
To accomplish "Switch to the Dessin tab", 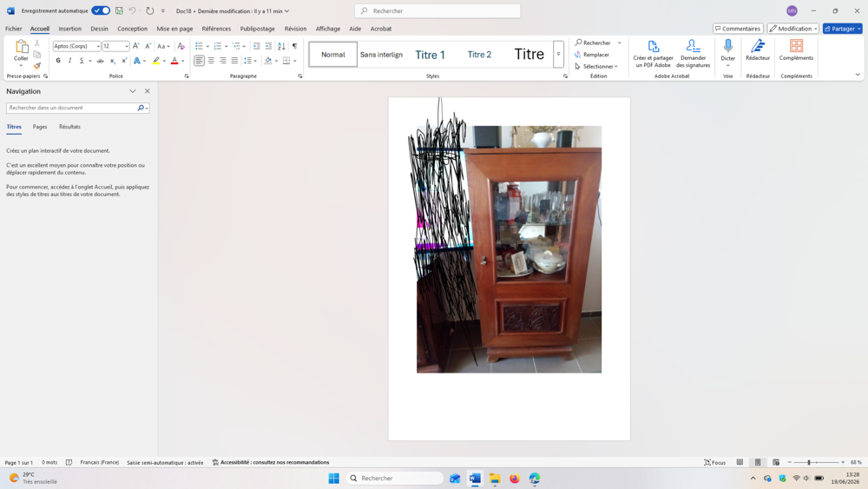I will click(x=99, y=29).
